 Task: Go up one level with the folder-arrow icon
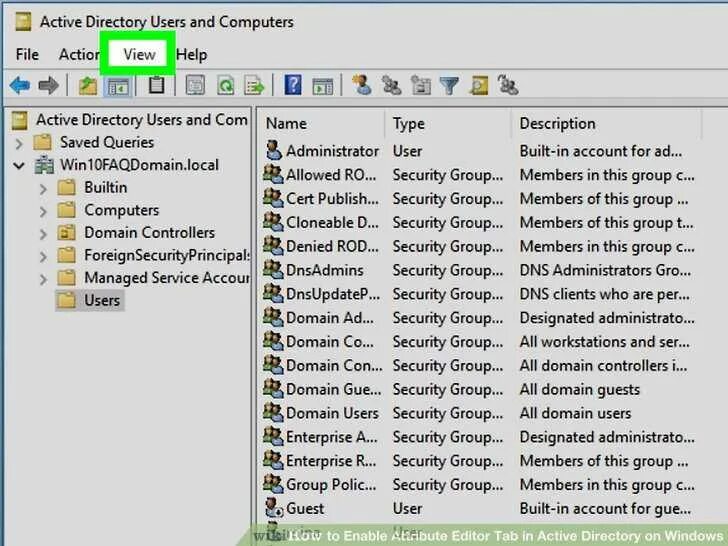point(87,86)
